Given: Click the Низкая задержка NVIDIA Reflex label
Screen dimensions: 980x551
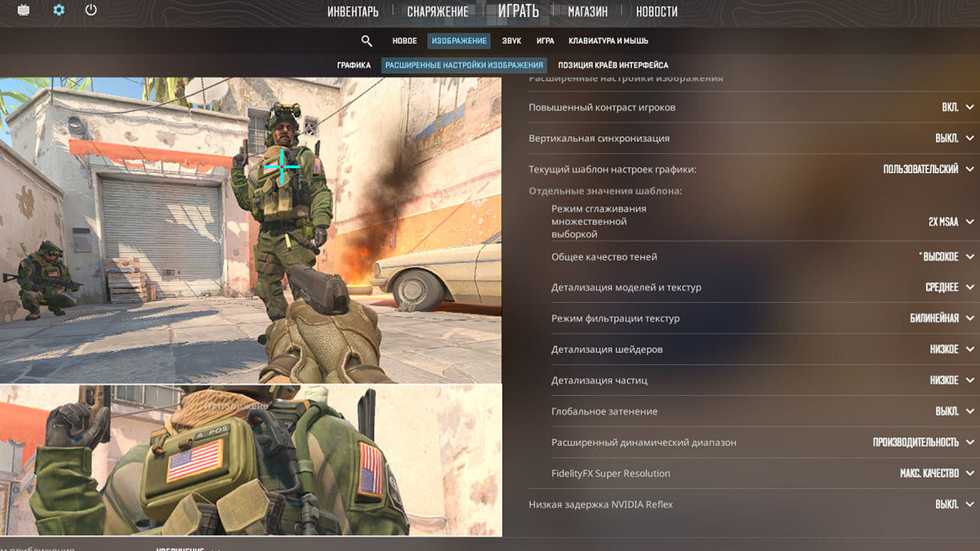Looking at the screenshot, I should (x=601, y=504).
